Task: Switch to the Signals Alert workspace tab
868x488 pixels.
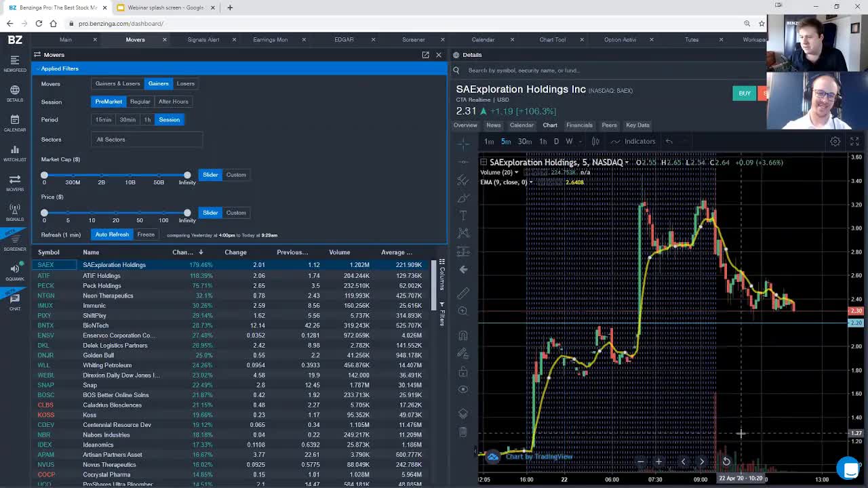Action: coord(203,39)
